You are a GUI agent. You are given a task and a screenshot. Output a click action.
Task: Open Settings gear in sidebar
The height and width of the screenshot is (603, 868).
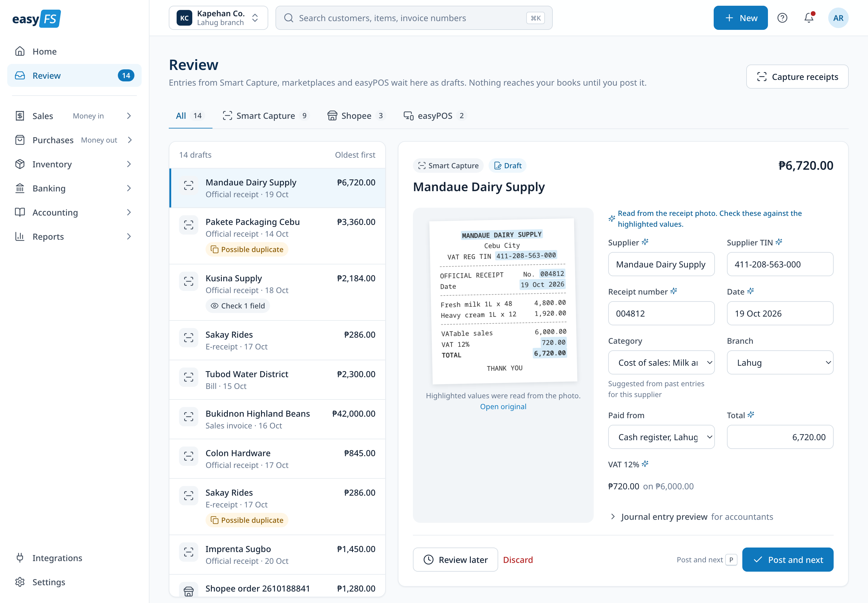20,582
